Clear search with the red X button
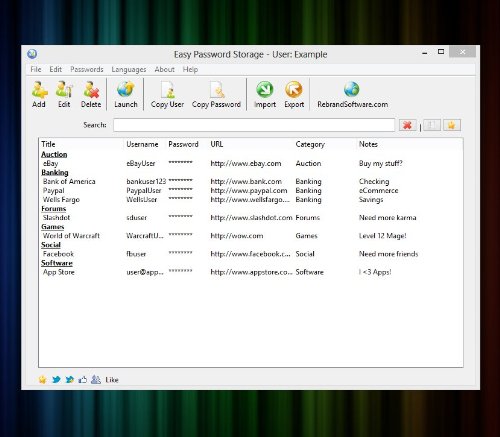Image resolution: width=500 pixels, height=437 pixels. 408,125
